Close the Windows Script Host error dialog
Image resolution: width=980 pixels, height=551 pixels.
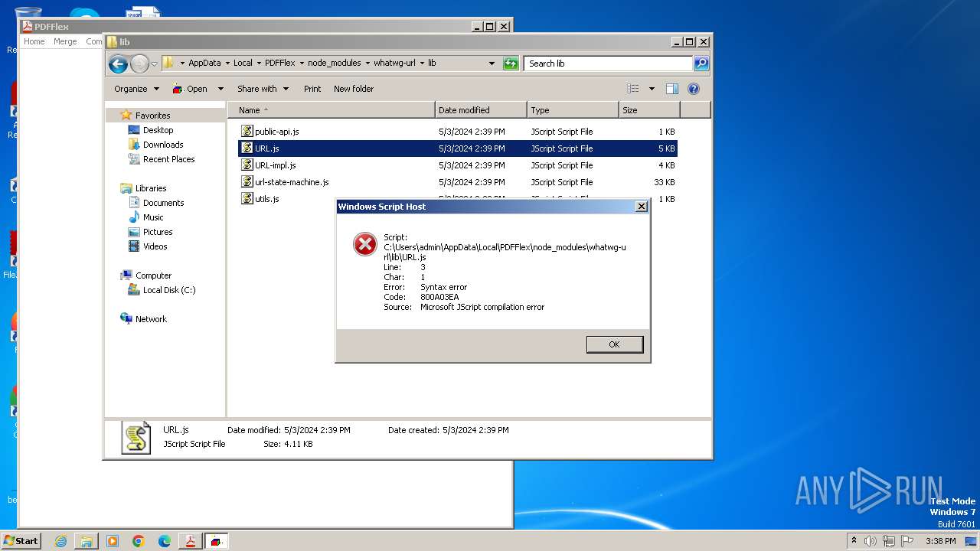pos(642,207)
